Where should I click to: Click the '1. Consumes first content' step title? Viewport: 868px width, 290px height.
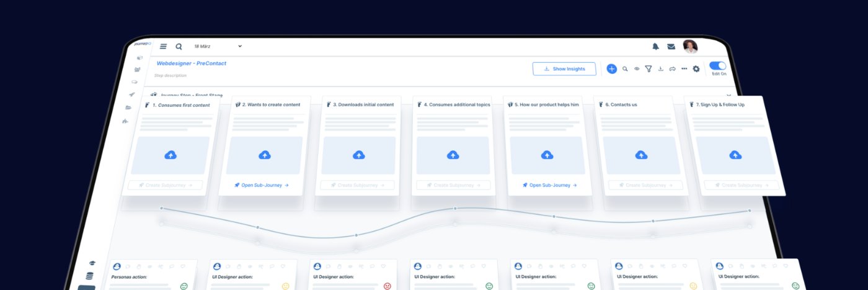(181, 105)
